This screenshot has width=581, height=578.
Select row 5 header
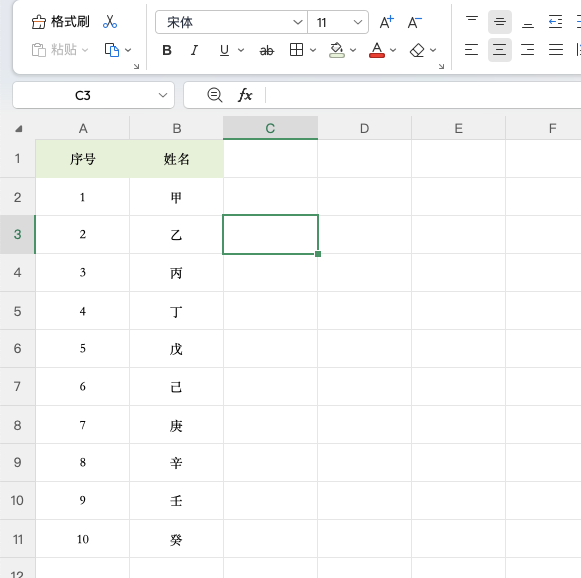coord(17,311)
